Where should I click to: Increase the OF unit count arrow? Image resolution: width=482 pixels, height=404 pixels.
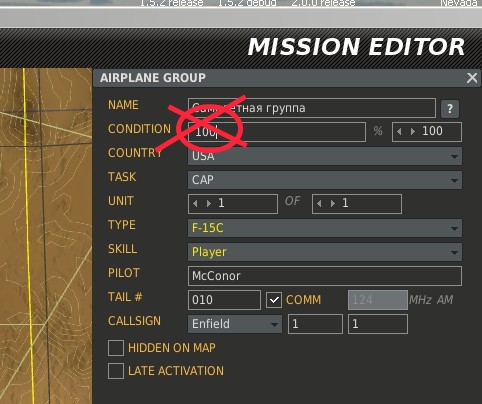pos(333,203)
